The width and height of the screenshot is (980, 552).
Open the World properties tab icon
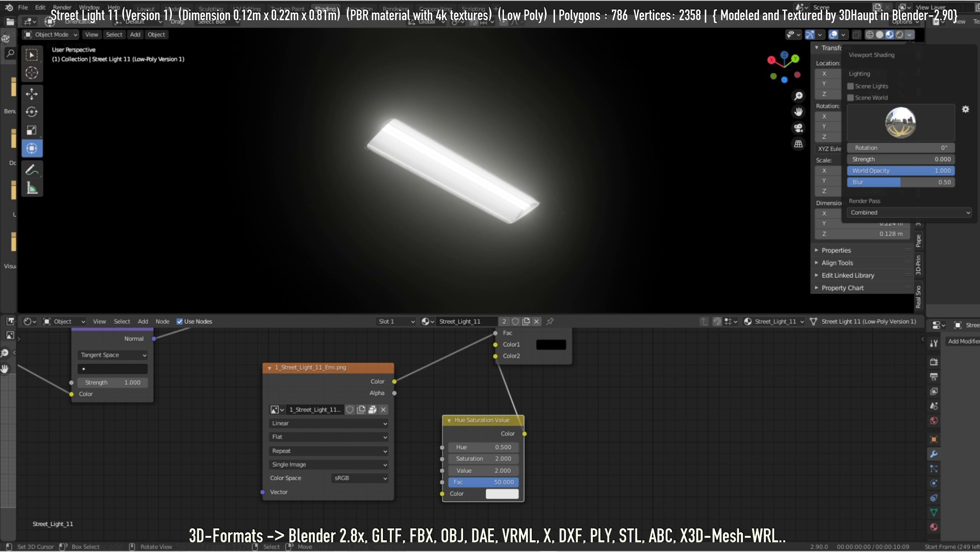tap(934, 421)
